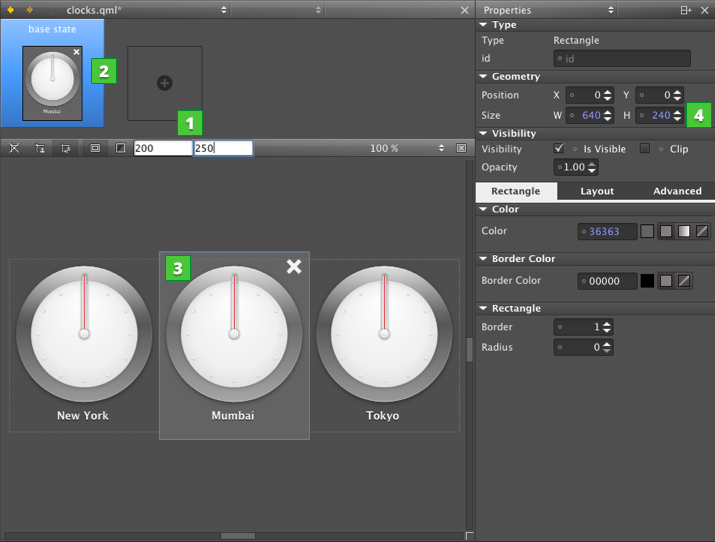
Task: Select solid color mode for Color
Action: [x=666, y=231]
